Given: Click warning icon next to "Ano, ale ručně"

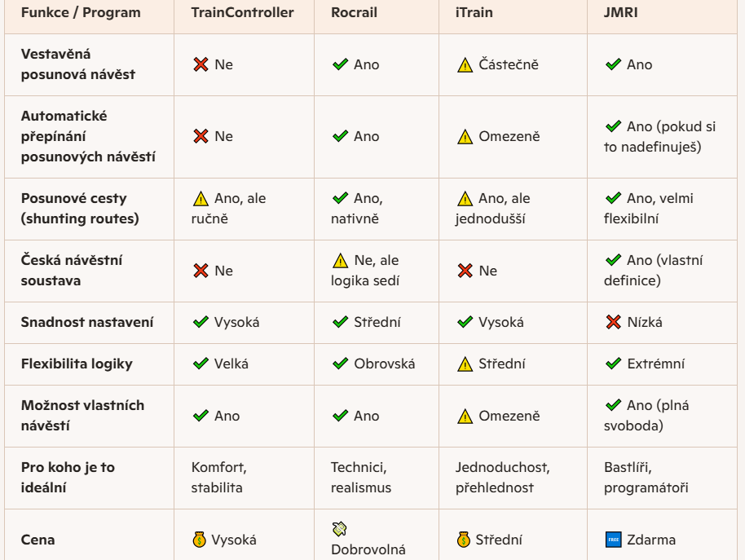Looking at the screenshot, I should point(201,198).
